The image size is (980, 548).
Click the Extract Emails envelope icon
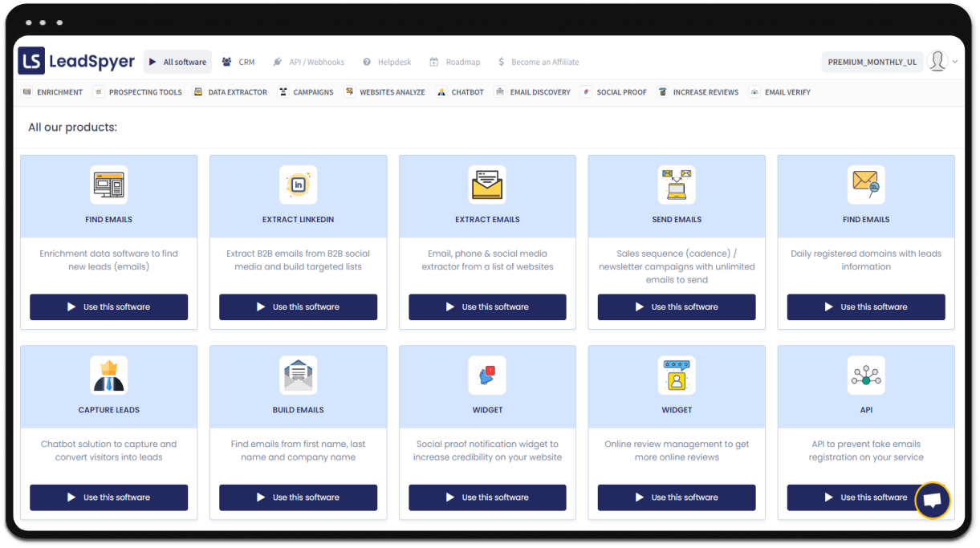click(x=487, y=185)
